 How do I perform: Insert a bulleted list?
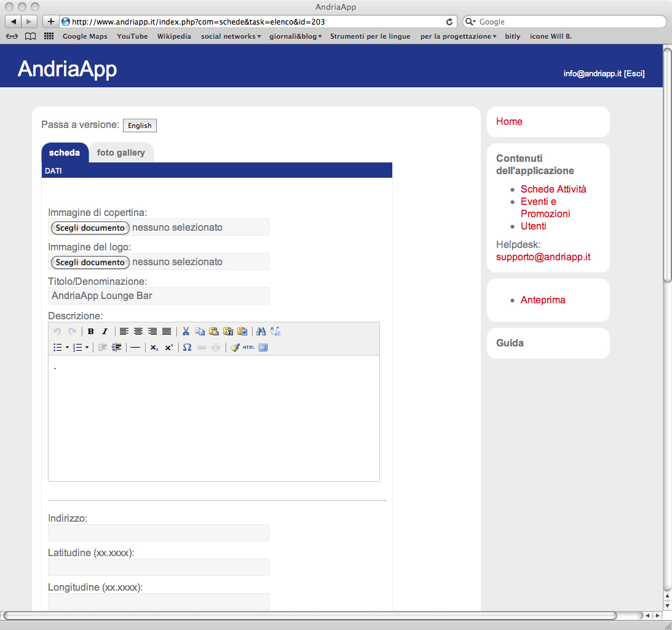click(x=57, y=348)
